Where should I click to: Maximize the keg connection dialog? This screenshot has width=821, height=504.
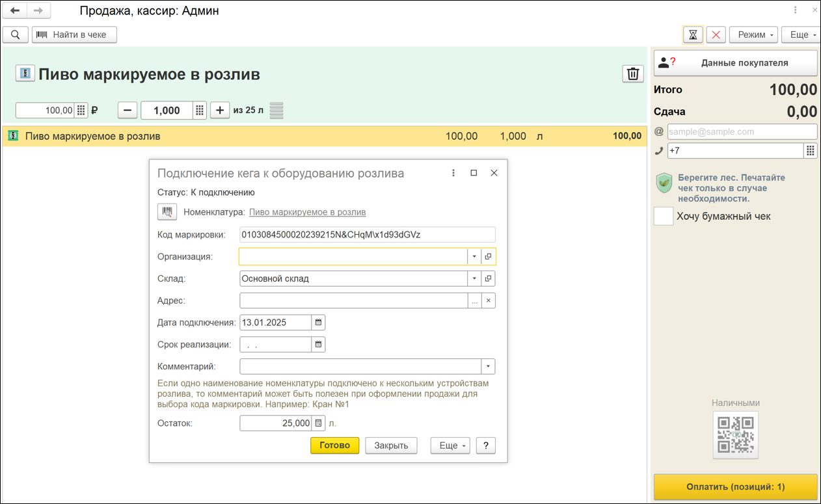pos(474,173)
